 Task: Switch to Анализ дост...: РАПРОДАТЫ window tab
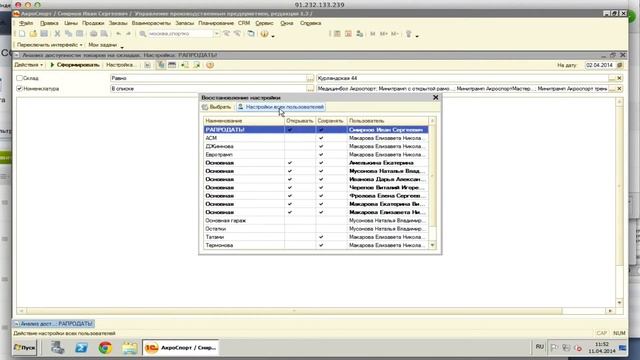click(x=53, y=324)
